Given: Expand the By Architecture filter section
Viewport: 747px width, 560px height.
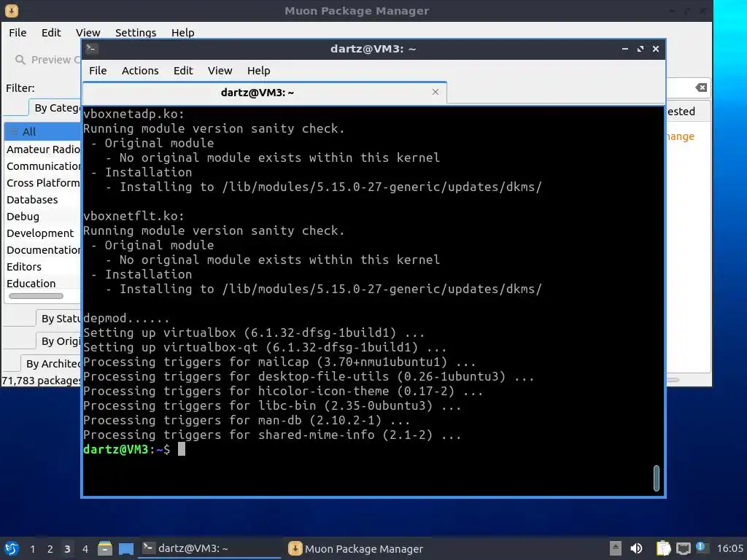Looking at the screenshot, I should click(51, 363).
